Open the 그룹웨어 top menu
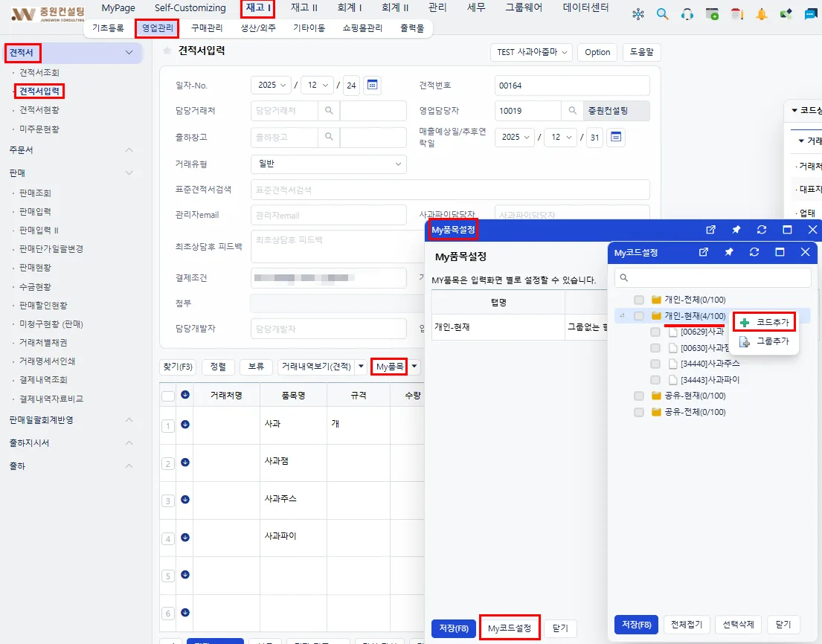Viewport: 822px width, 644px height. [x=524, y=7]
